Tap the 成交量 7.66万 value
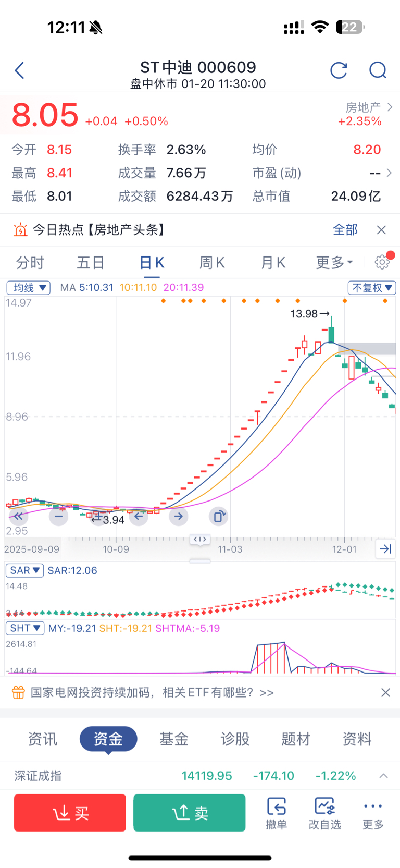 pos(186,173)
